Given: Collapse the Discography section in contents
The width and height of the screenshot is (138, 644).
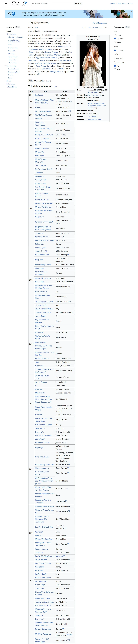Looking at the screenshot, I should pyautogui.click(x=5, y=66).
